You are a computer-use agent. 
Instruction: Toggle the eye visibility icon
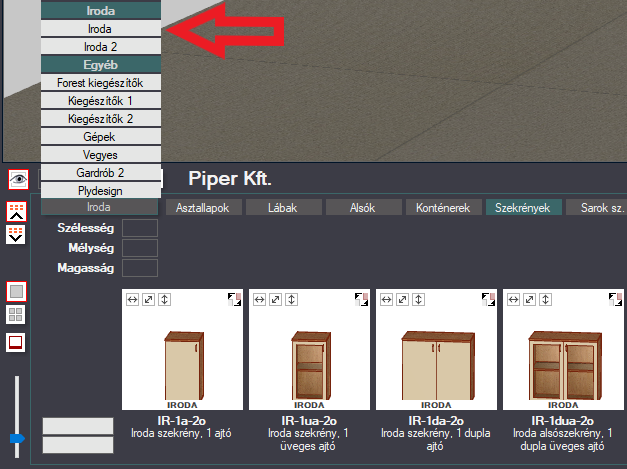point(18,179)
